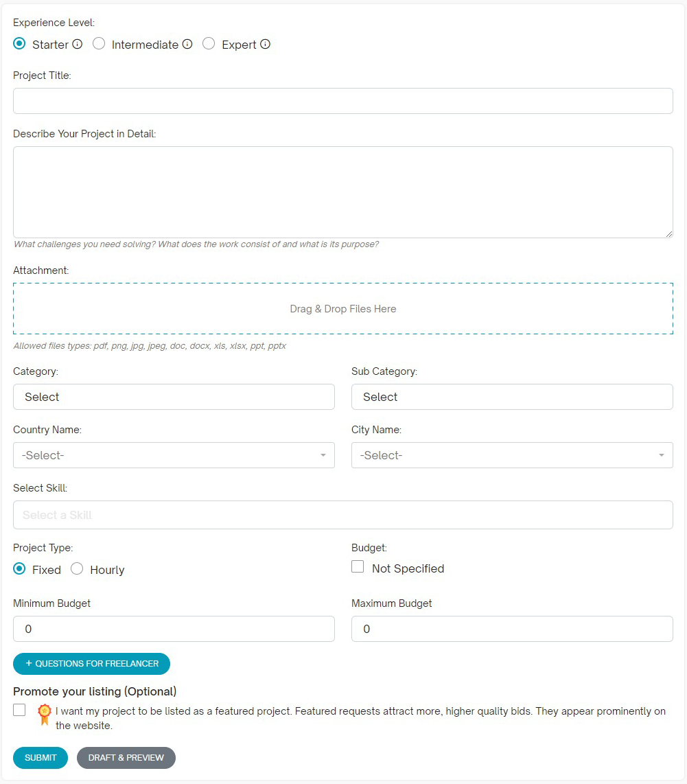This screenshot has width=687, height=784.
Task: Expand the Country Name dropdown
Action: coord(174,455)
